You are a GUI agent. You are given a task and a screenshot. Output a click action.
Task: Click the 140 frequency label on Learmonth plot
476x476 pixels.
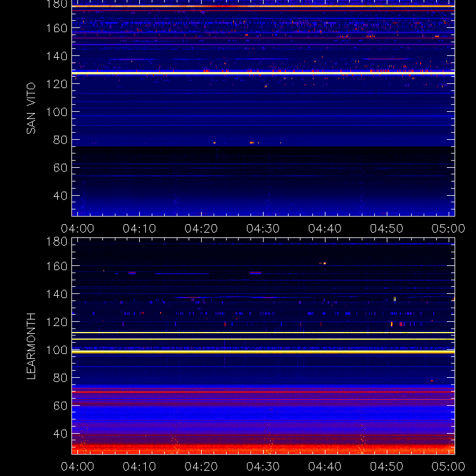(57, 294)
